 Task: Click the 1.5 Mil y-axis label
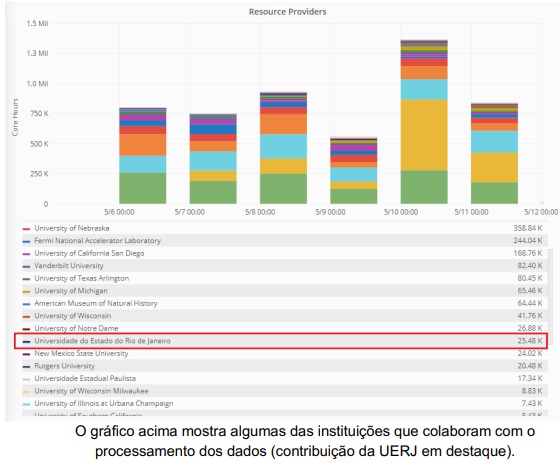pyautogui.click(x=37, y=24)
